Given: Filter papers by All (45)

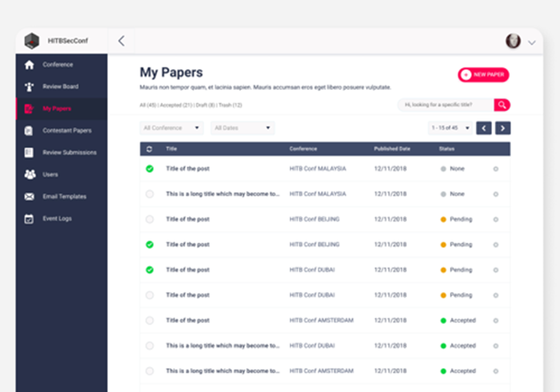Looking at the screenshot, I should pos(148,105).
